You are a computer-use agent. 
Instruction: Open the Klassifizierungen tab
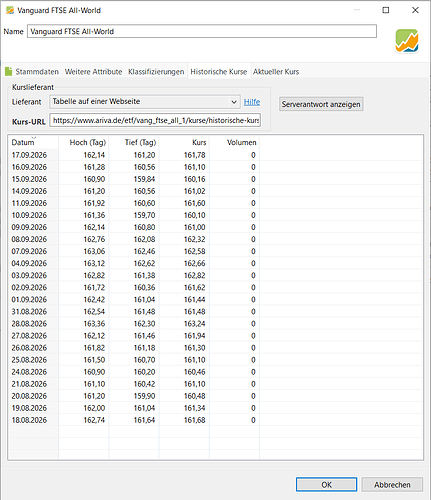[156, 72]
